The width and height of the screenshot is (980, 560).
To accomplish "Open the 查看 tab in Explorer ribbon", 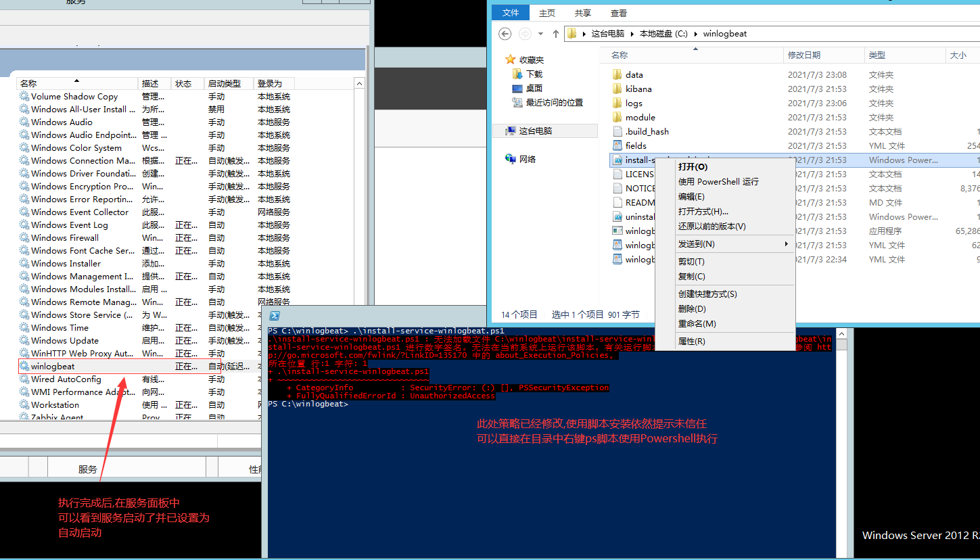I will [x=618, y=13].
